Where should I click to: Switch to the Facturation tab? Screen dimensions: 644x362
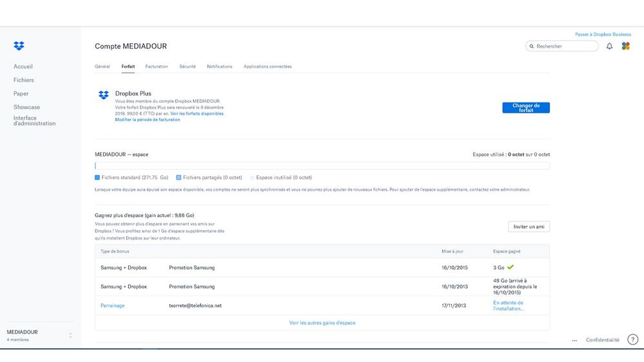click(157, 66)
